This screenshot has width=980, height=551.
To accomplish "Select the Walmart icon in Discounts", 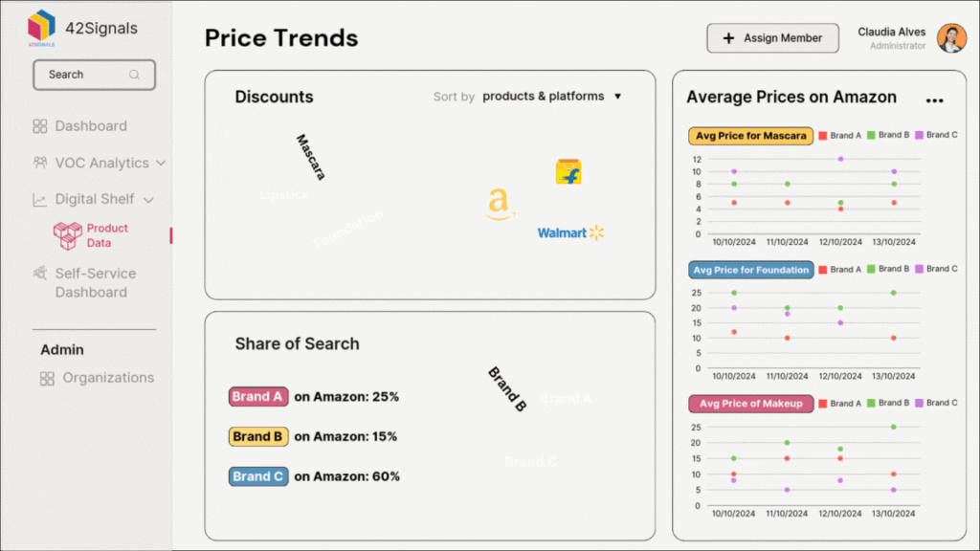I will (x=570, y=232).
